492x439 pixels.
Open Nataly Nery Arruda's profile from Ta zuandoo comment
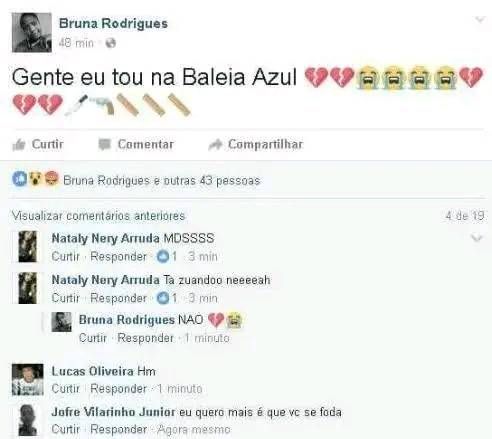point(105,280)
